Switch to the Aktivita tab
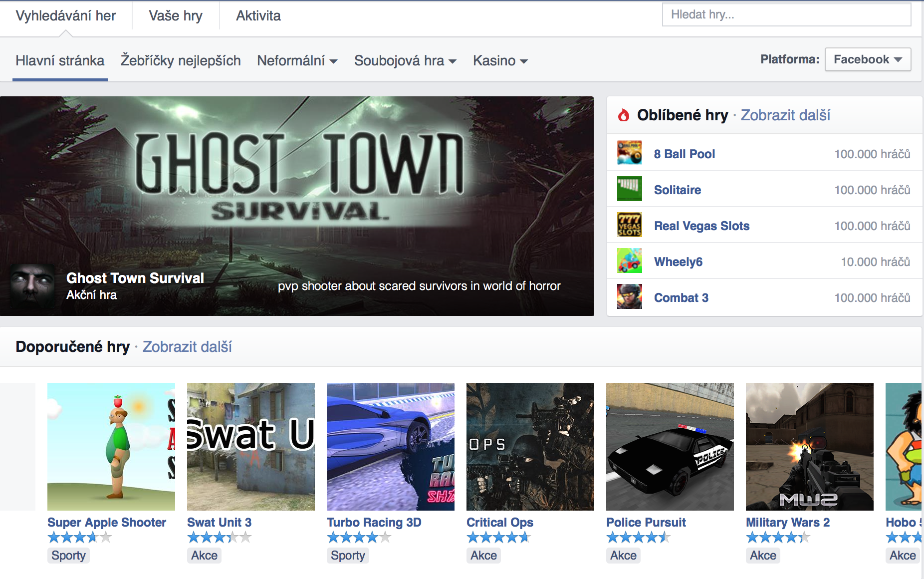The width and height of the screenshot is (924, 579). point(258,16)
